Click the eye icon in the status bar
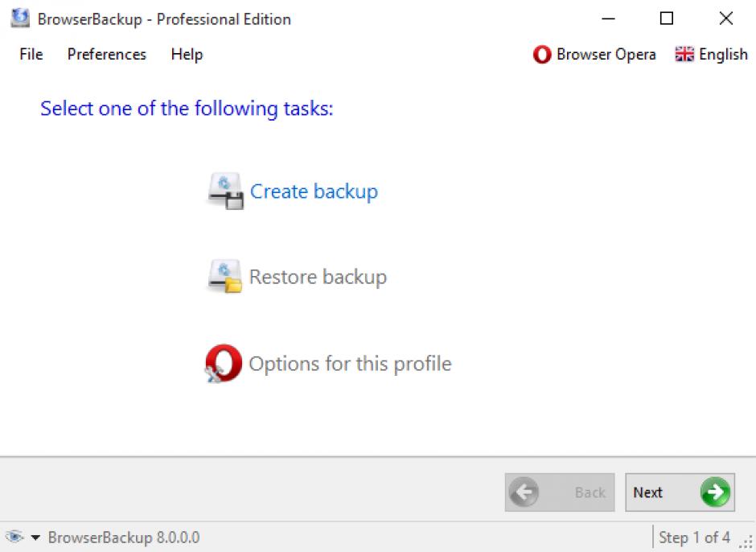 [x=14, y=537]
